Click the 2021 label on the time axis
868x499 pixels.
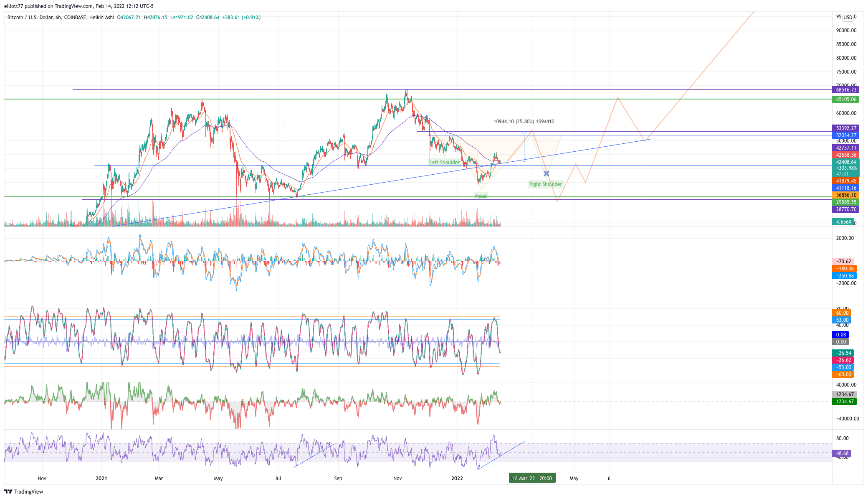(x=101, y=479)
